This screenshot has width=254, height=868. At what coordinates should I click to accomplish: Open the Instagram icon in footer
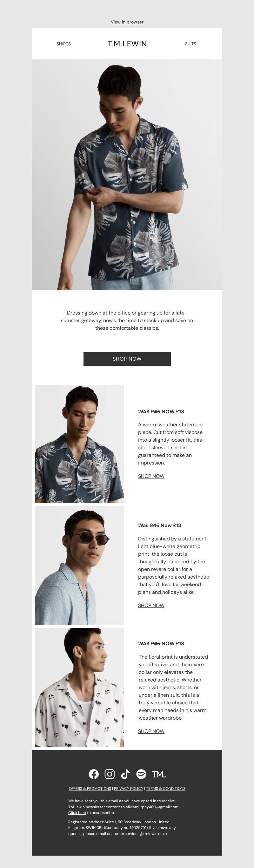point(110,774)
